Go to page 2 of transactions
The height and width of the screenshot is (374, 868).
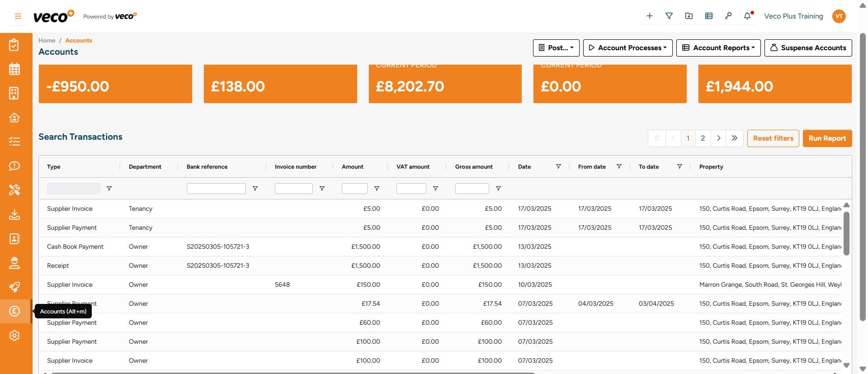tap(703, 138)
